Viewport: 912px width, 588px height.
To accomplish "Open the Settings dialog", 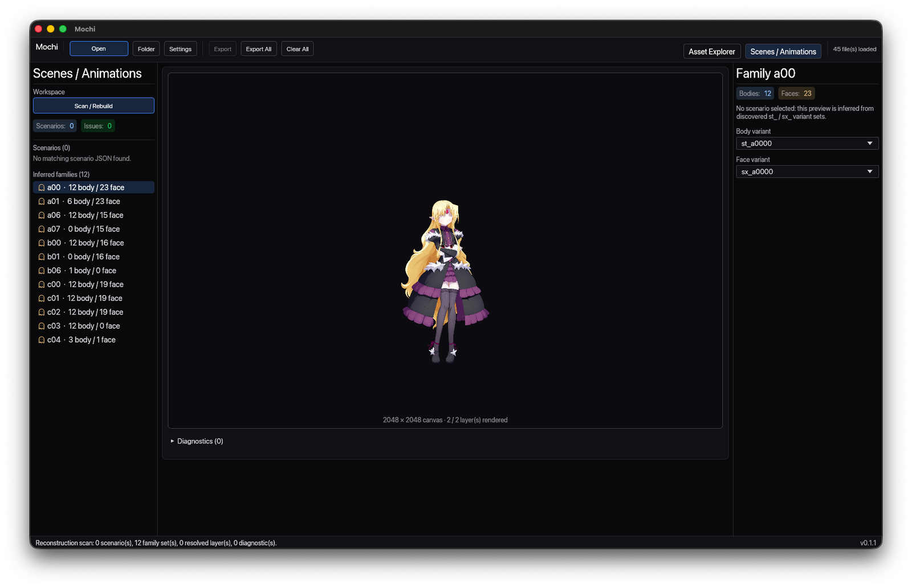I will pyautogui.click(x=180, y=48).
